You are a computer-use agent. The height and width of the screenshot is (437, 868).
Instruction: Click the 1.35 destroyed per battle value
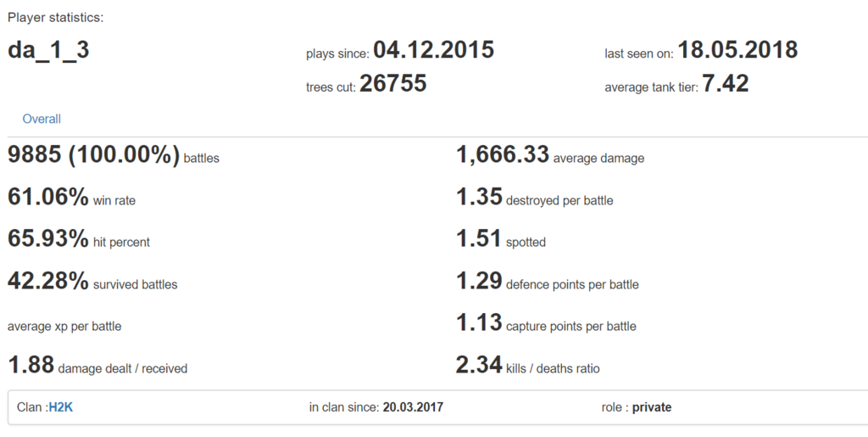(x=479, y=198)
